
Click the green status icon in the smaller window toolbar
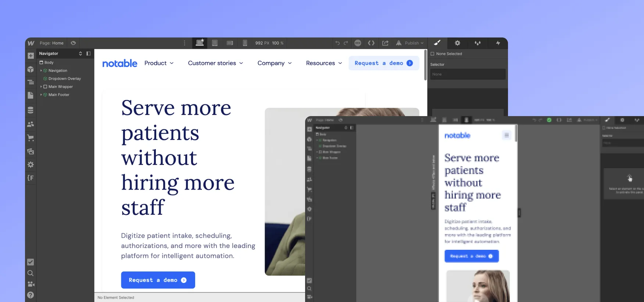549,120
